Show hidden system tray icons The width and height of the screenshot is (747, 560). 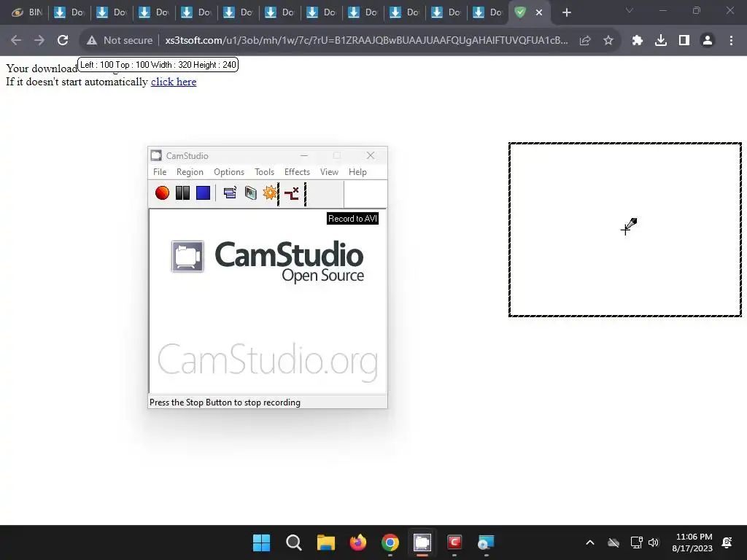point(589,542)
